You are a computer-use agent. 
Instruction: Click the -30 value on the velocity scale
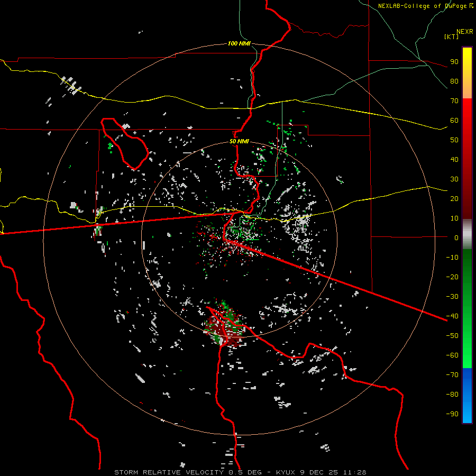[452, 297]
